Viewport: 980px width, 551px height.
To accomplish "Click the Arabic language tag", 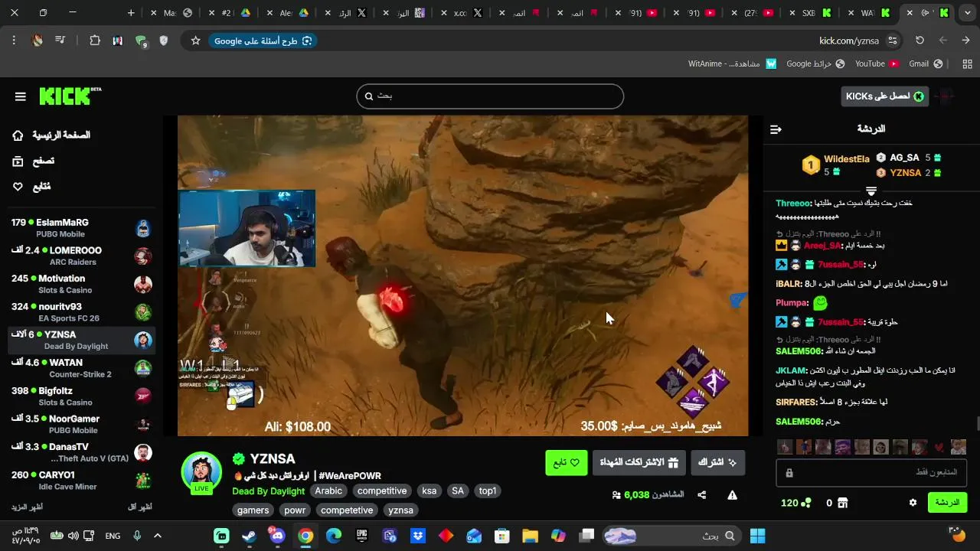I will [x=328, y=491].
